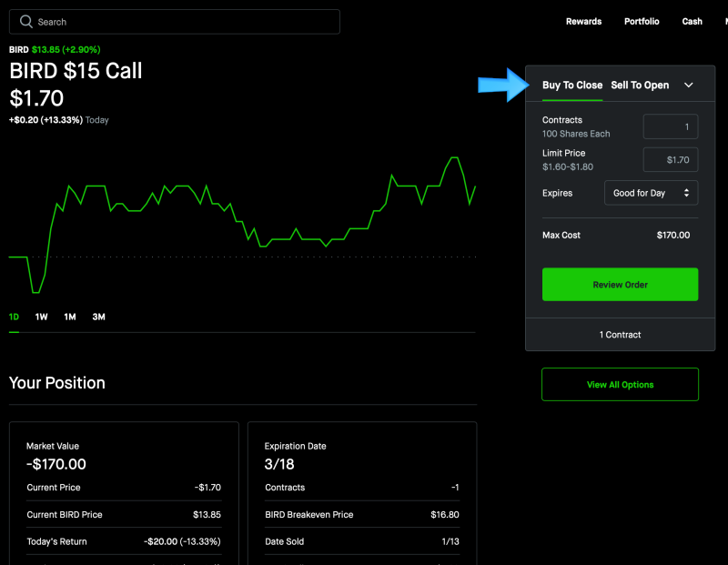This screenshot has height=565, width=728.
Task: Select the Buy To Close tab
Action: coord(572,85)
